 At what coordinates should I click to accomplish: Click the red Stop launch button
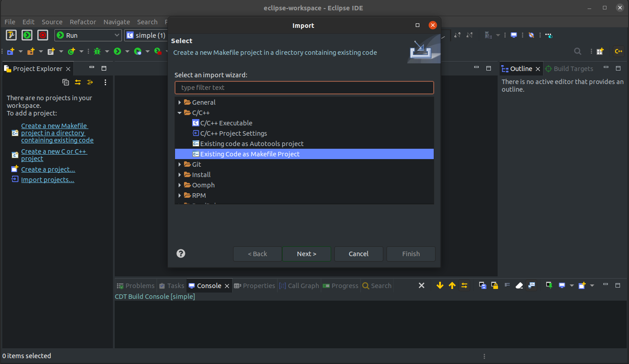(x=43, y=35)
